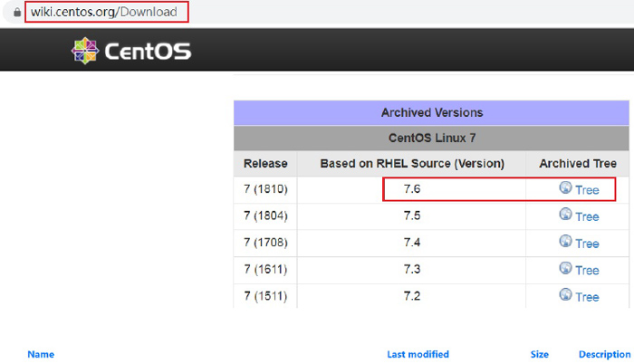
Task: Open the Tree link for 7.3
Action: tap(587, 271)
